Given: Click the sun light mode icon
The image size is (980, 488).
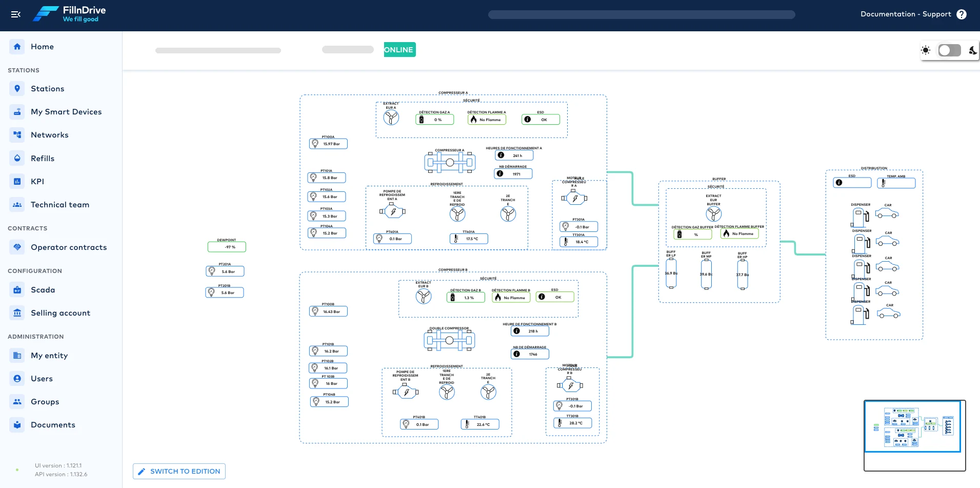Looking at the screenshot, I should click(926, 50).
